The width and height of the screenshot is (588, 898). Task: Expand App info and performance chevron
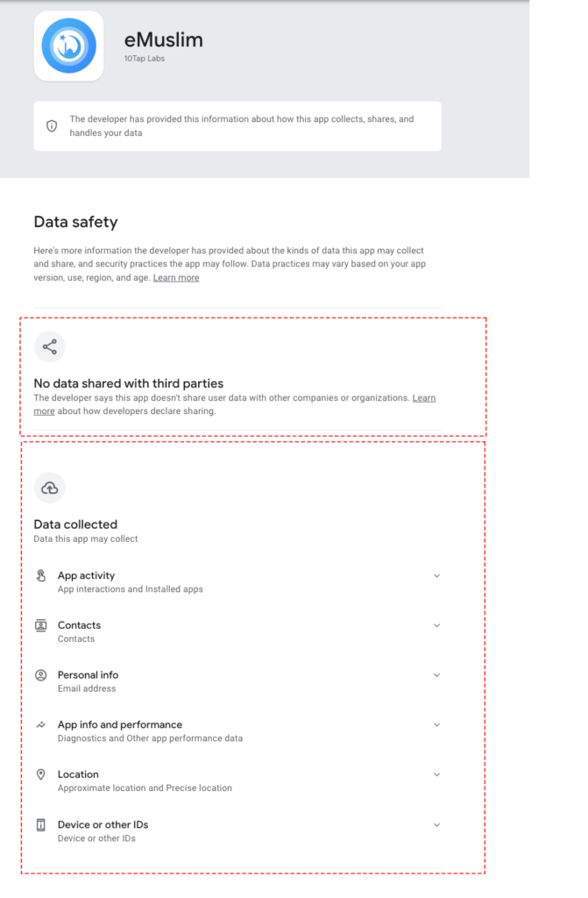[x=436, y=725]
